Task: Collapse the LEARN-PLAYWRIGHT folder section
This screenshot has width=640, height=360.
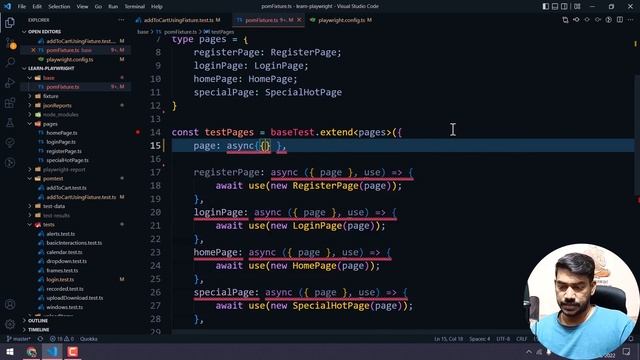Action: [51, 68]
